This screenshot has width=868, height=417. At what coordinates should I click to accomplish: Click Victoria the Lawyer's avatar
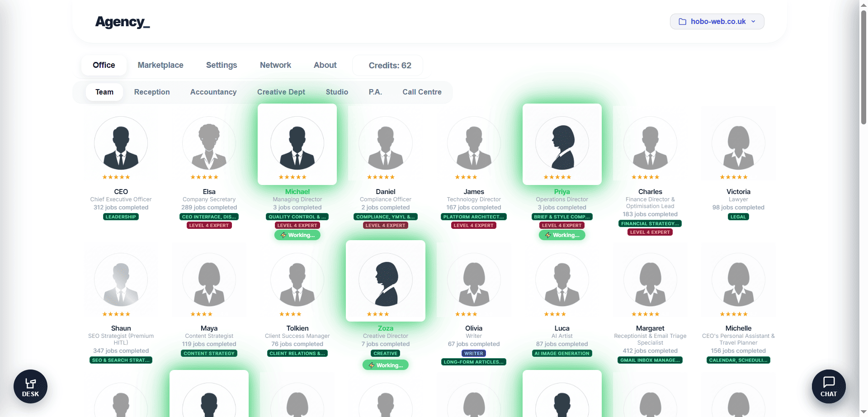pos(738,143)
